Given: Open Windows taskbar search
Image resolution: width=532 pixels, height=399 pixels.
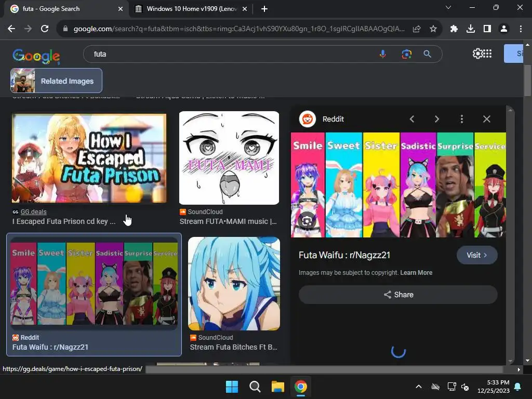Looking at the screenshot, I should (255, 387).
